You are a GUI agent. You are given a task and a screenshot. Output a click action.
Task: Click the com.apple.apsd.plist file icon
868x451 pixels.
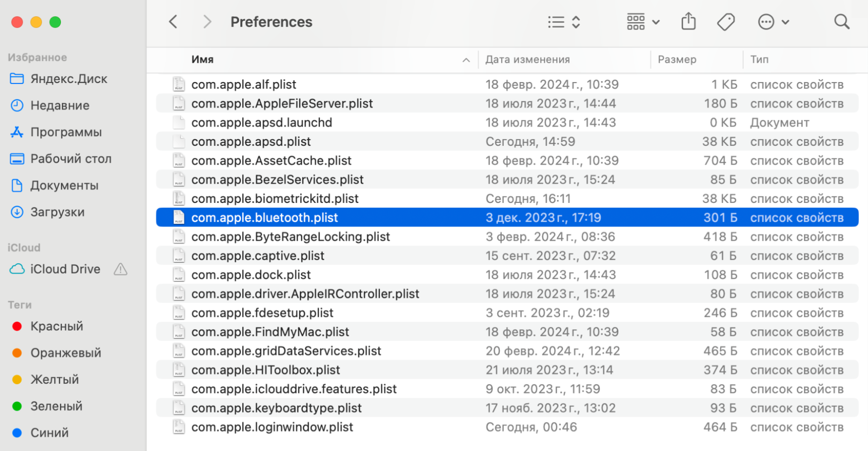[x=179, y=141]
